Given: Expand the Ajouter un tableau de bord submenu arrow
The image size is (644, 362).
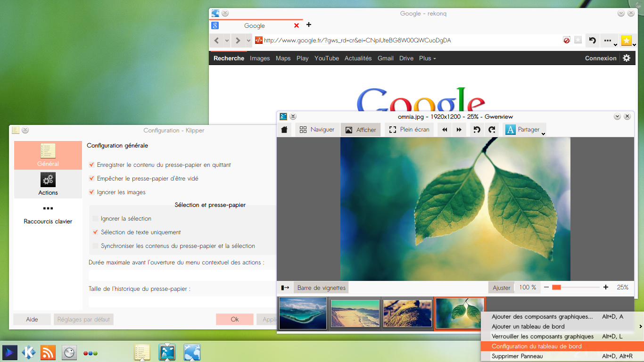Looking at the screenshot, I should [640, 327].
